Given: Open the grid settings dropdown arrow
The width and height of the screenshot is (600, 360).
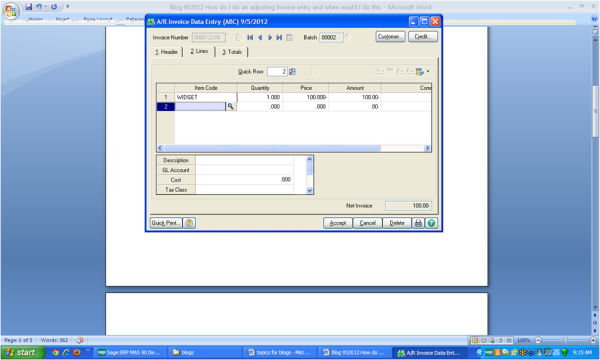Looking at the screenshot, I should point(428,72).
